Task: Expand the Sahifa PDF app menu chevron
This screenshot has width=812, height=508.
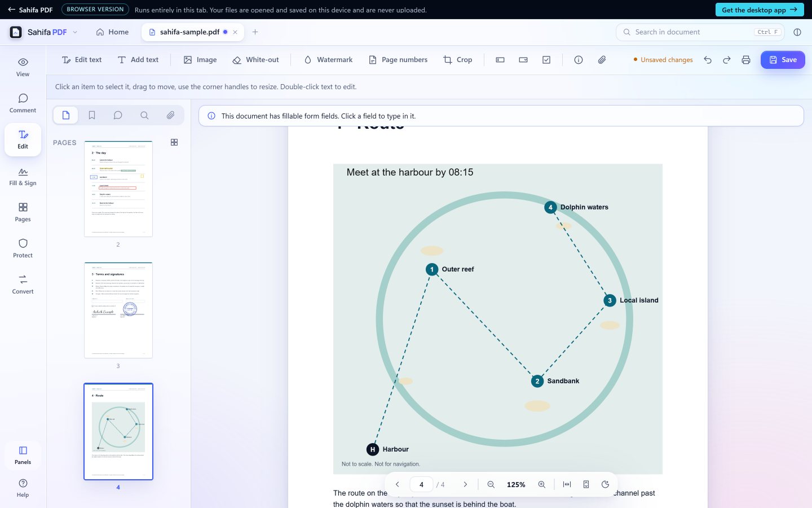Action: [75, 32]
